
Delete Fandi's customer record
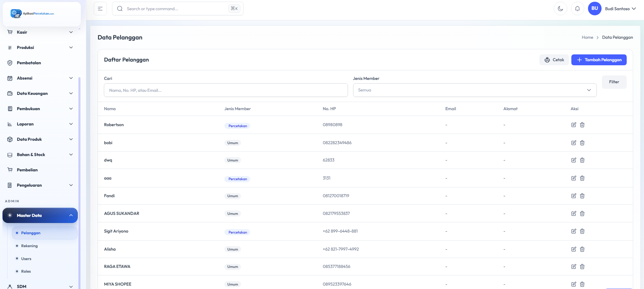pyautogui.click(x=582, y=196)
